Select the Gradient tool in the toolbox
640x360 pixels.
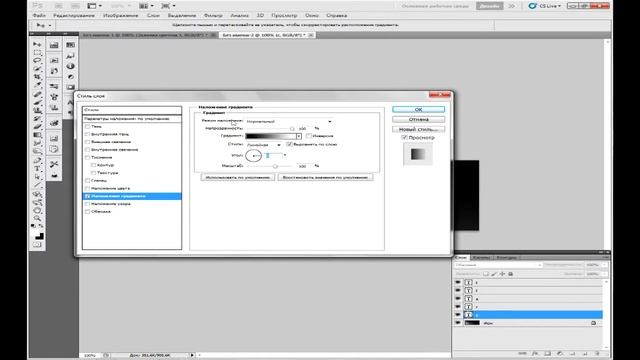(x=37, y=135)
